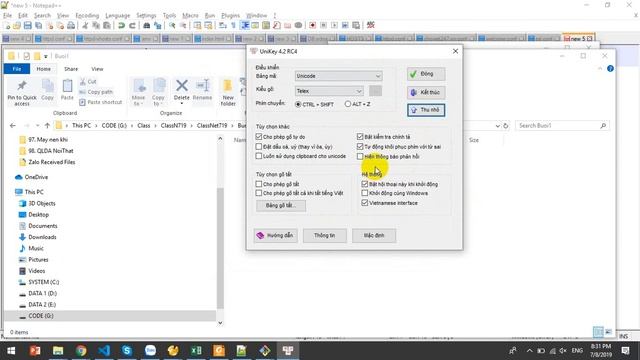Click blue Help icon in Explorer
640x360 pixels.
(610, 69)
